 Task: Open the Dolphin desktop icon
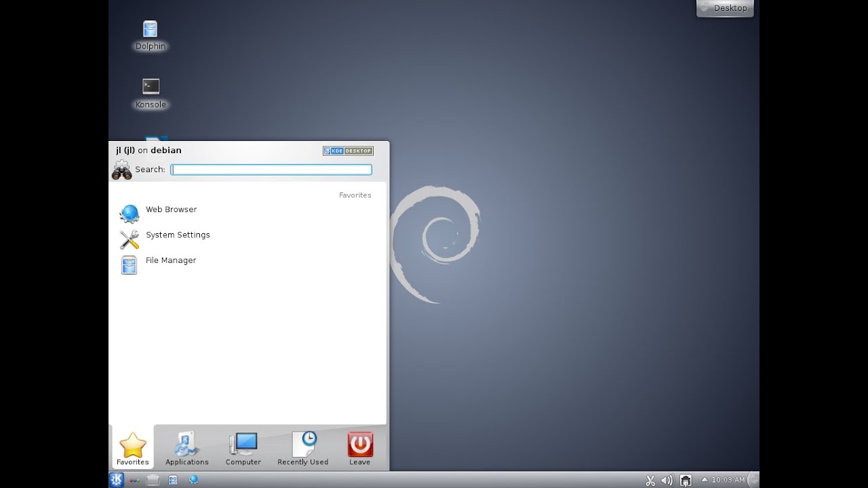(150, 35)
